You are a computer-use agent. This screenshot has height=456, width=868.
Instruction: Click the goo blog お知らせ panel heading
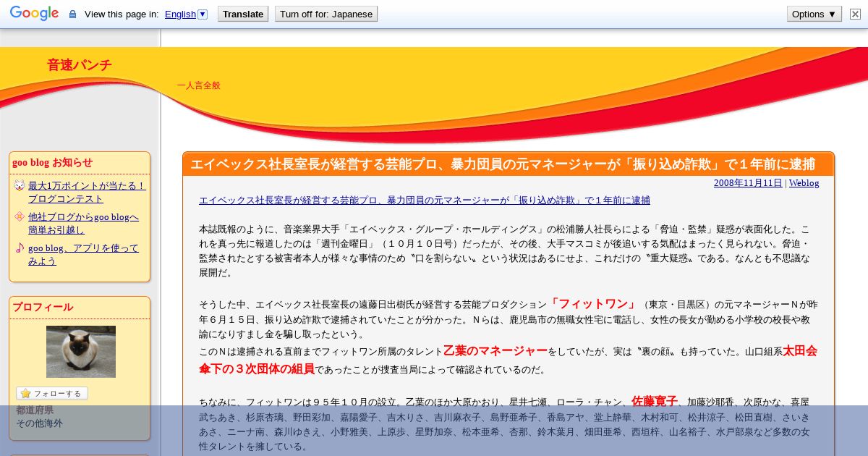tap(53, 162)
